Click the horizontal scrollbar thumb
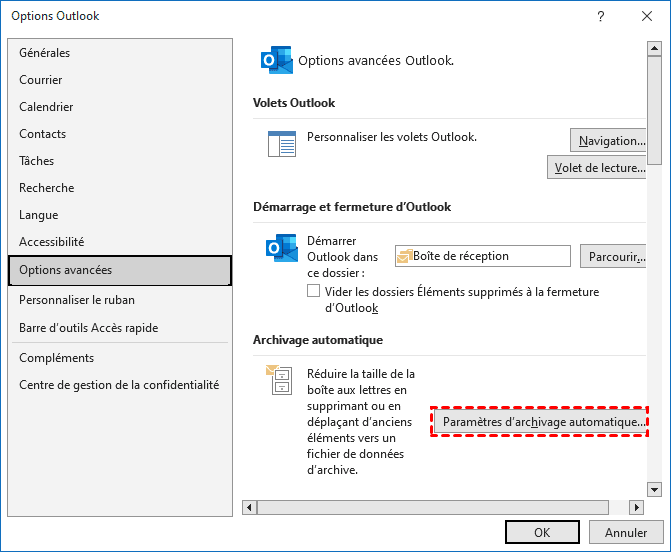 point(433,507)
